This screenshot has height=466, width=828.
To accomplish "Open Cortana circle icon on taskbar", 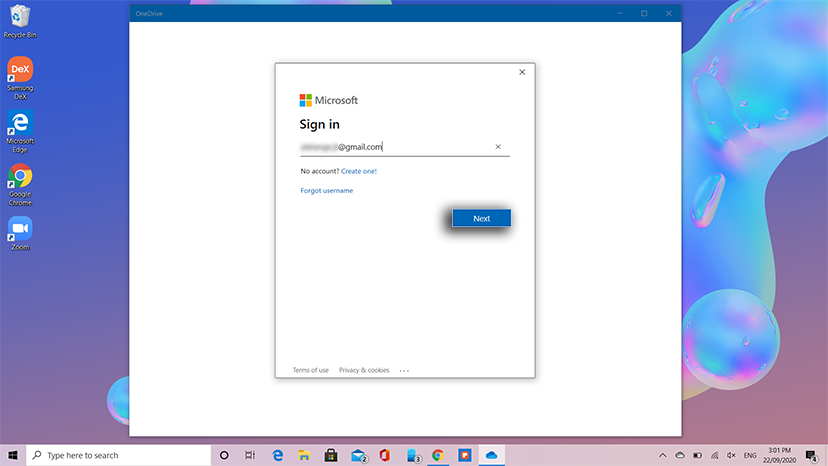I will pyautogui.click(x=224, y=455).
